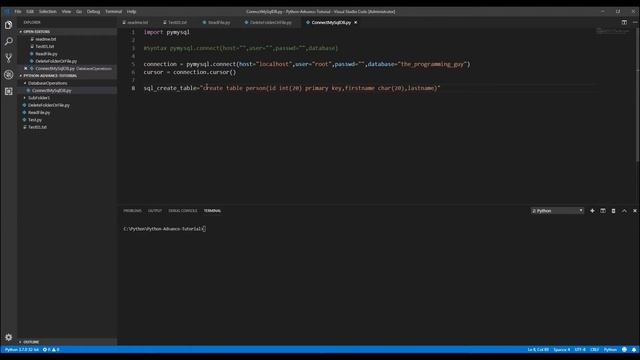Image resolution: width=640 pixels, height=360 pixels.
Task: Open the Manage gear icon
Action: coord(9,337)
